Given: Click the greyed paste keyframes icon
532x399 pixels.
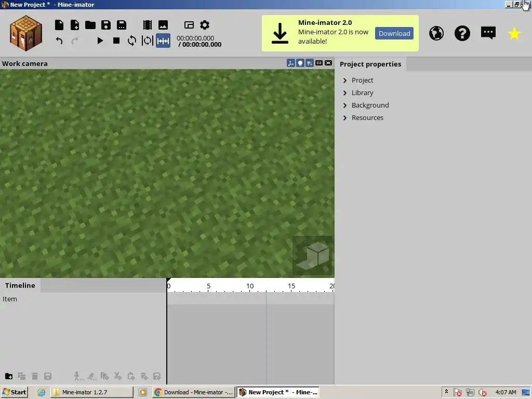Looking at the screenshot, I should (x=131, y=376).
